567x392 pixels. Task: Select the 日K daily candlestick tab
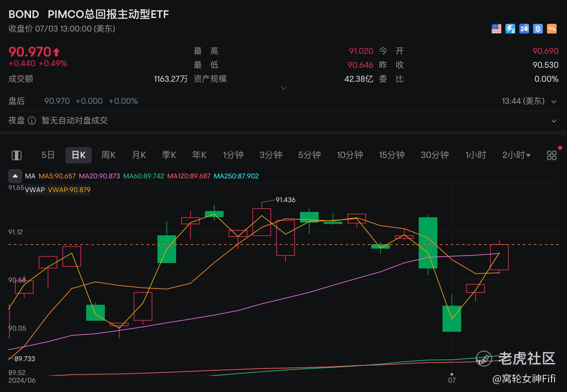(x=78, y=155)
